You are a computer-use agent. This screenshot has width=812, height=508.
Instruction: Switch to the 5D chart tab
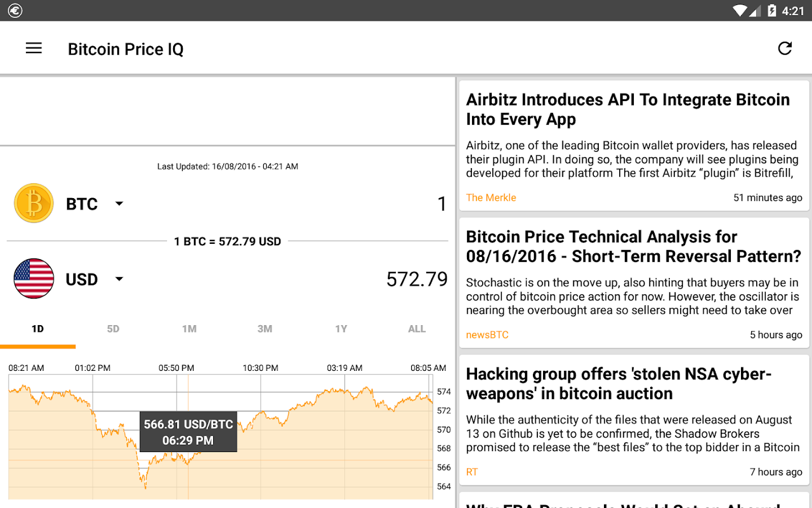click(113, 329)
